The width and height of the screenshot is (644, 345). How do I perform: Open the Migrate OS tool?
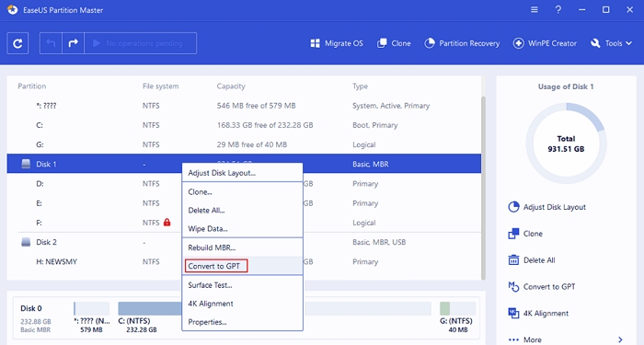pos(337,43)
